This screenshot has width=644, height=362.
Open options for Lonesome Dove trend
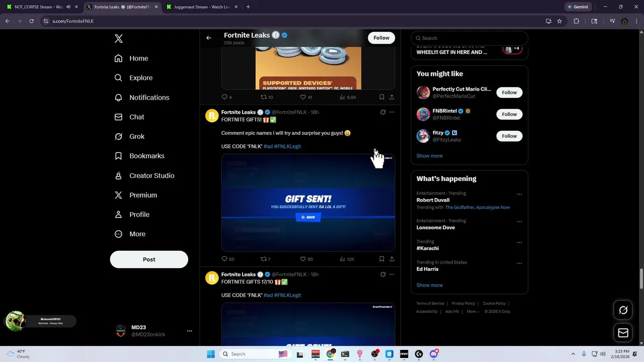519,222
